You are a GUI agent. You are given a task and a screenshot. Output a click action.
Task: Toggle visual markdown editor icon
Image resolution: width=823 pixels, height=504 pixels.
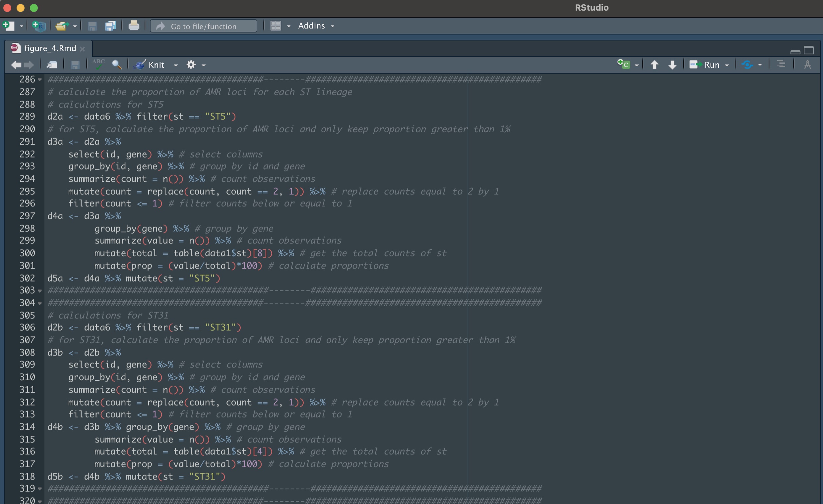pos(807,64)
